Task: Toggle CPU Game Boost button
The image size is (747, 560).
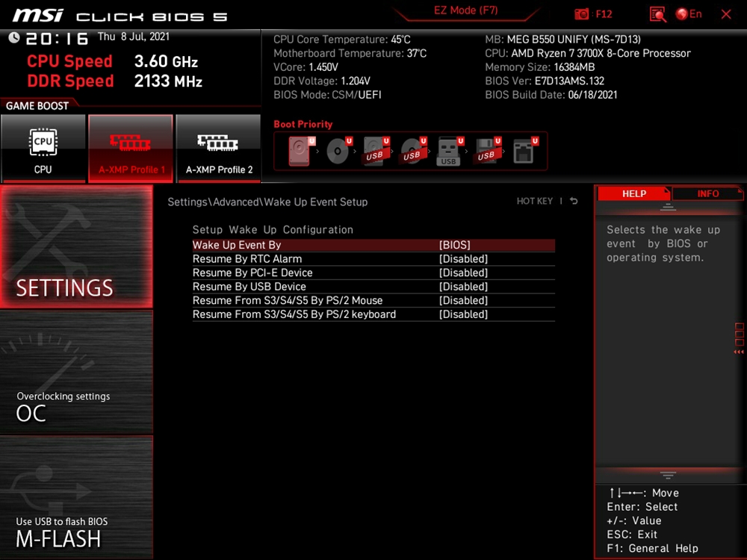Action: (43, 148)
